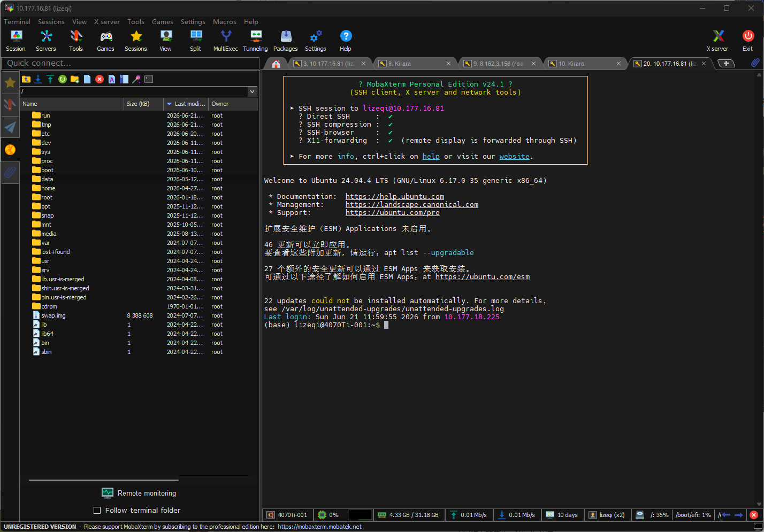Open terminal in current SFTP folder
764x532 pixels.
click(x=149, y=79)
